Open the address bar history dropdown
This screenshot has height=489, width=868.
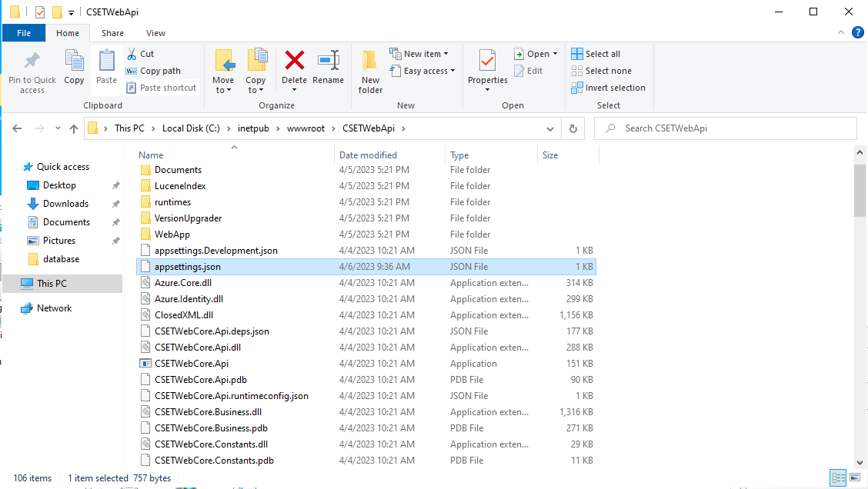click(549, 129)
